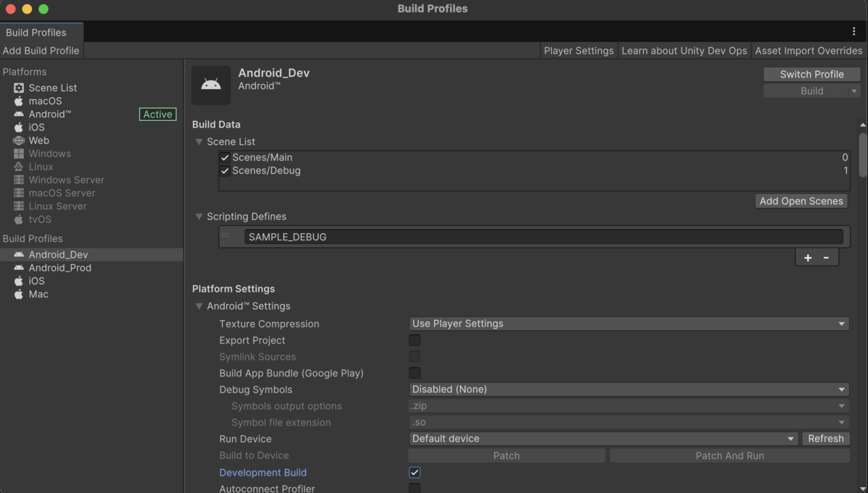Screen dimensions: 868x493
Task: Select the Web platform globe icon
Action: pyautogui.click(x=19, y=140)
